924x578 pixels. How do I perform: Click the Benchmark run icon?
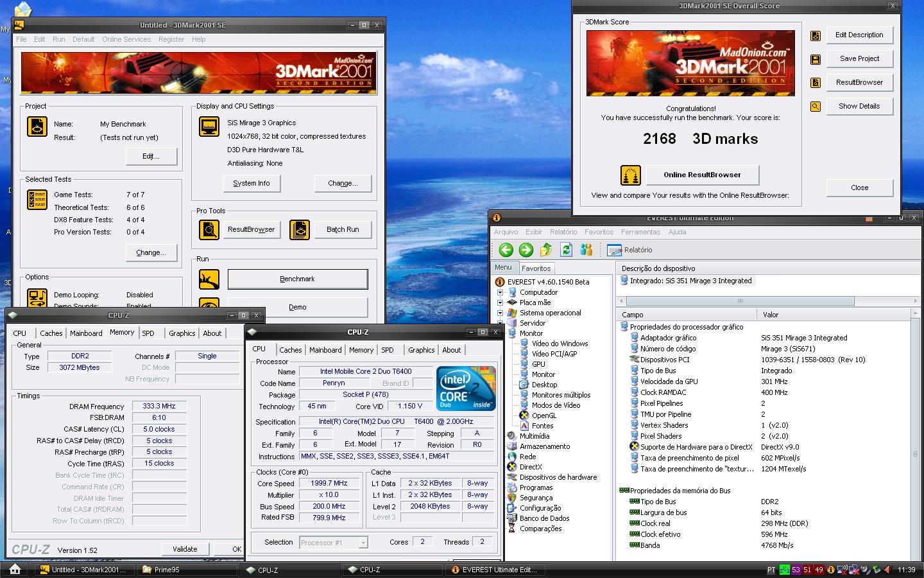pos(209,279)
